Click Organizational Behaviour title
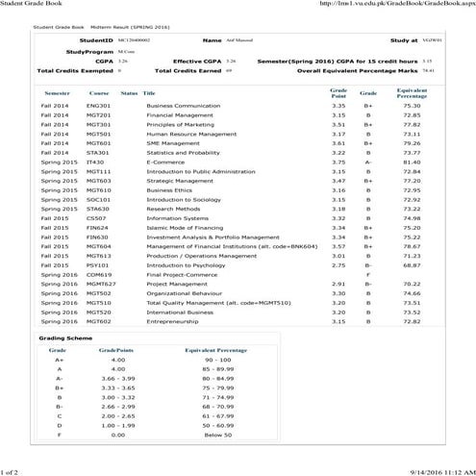476x476 pixels. (185, 293)
